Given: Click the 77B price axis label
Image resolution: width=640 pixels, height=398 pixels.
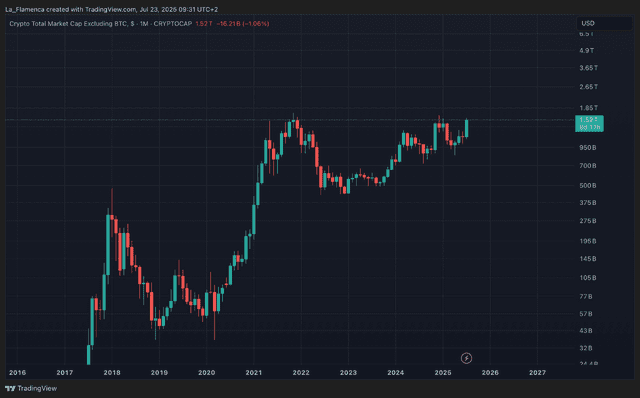Looking at the screenshot, I should 586,296.
